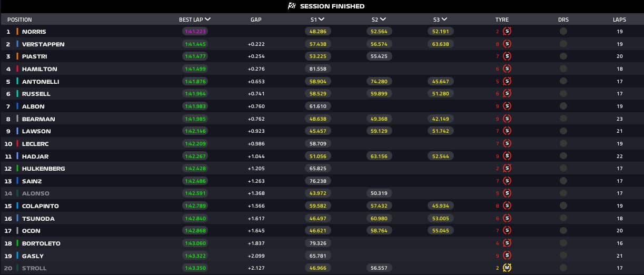Toggle Piastri's DRS indicator dot
Screen dimensions: 644x275
(563, 56)
